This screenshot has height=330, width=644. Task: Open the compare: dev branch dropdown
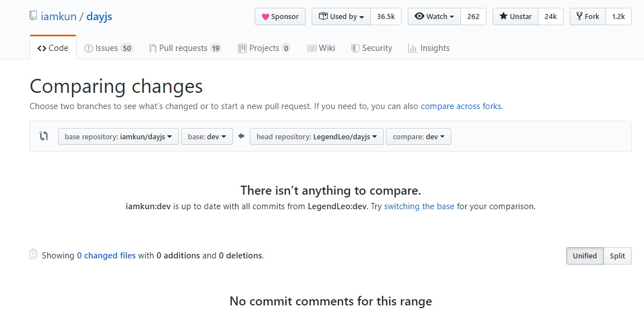418,136
